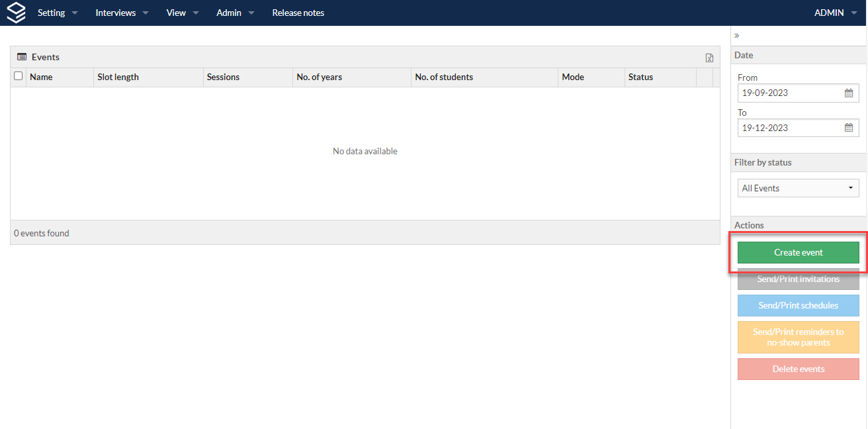Click Send/Print reminders to no-show parents

coord(799,337)
